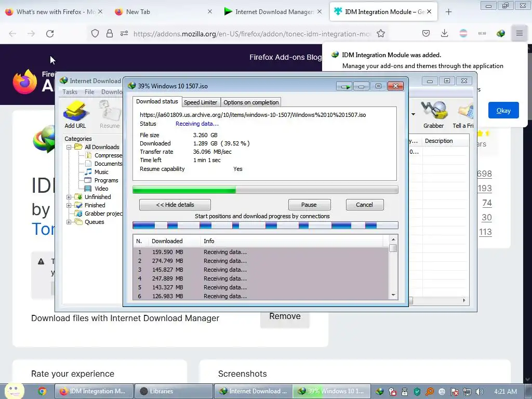Click connection row 4 with 247.889 MB

(x=261, y=278)
